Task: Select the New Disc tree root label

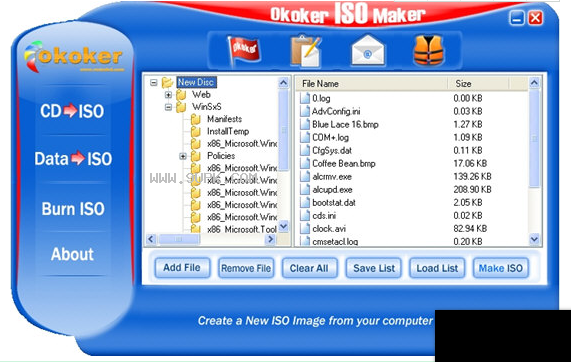Action: coord(196,82)
